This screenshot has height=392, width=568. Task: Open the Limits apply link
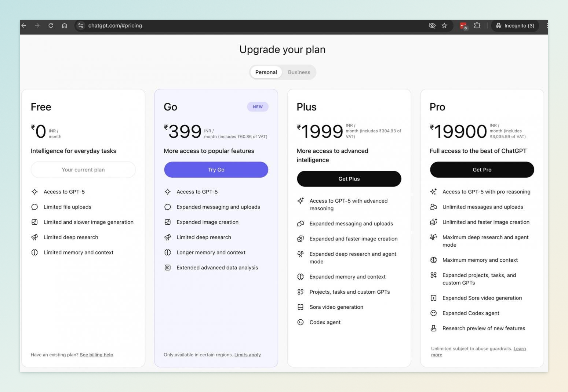248,355
